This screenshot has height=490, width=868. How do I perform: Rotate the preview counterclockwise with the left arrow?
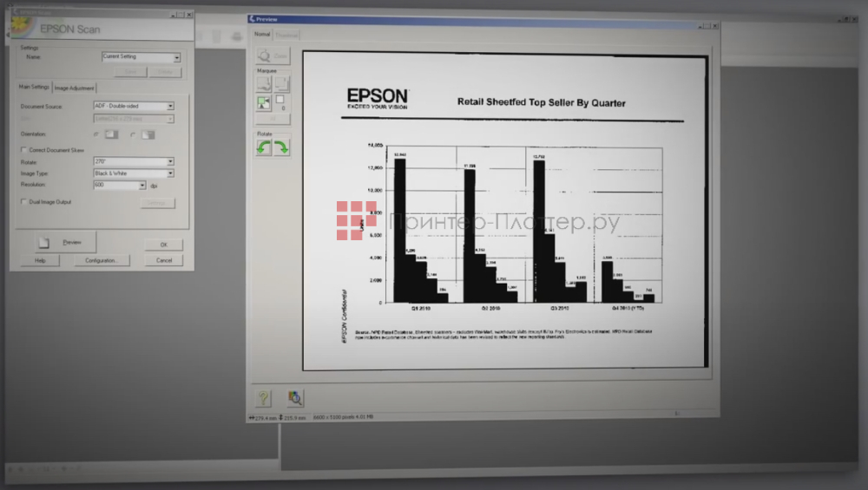(x=263, y=147)
